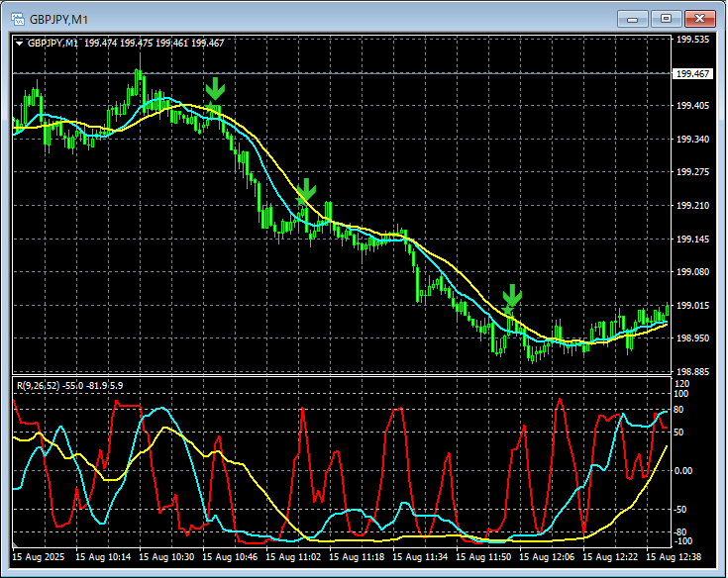Minimize the GBPJPY,M1 chart window
728x578 pixels.
632,19
